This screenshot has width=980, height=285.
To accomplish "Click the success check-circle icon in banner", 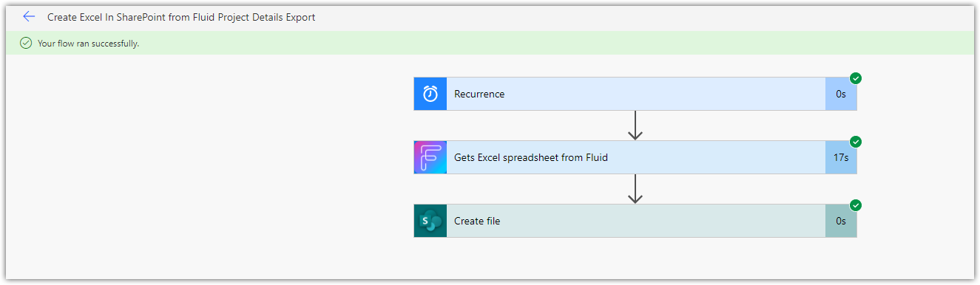I will (x=26, y=44).
